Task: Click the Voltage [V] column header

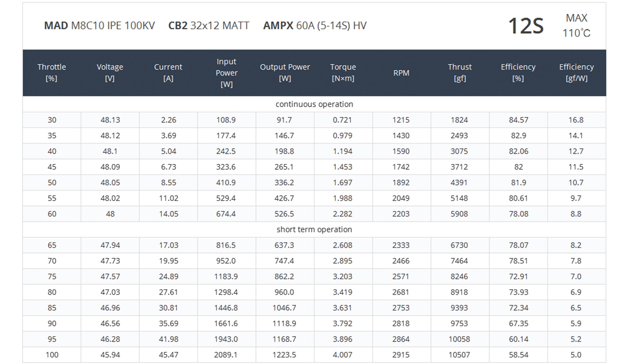Action: point(110,73)
